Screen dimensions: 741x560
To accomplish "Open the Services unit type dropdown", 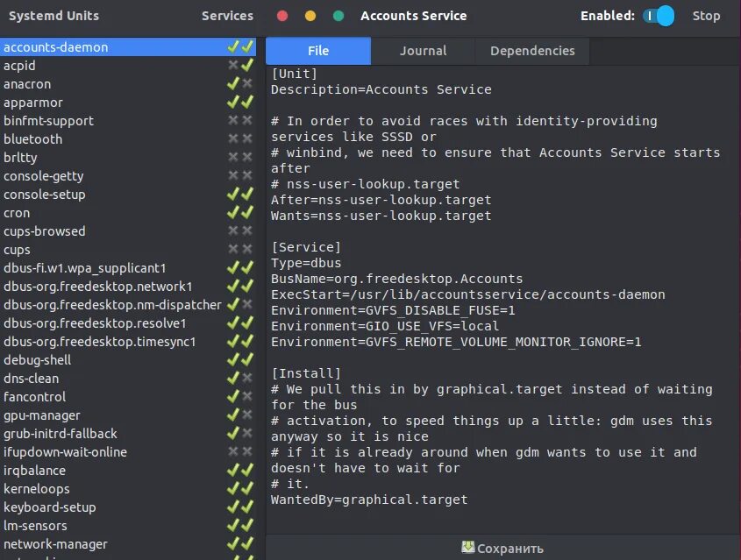I will pyautogui.click(x=227, y=16).
